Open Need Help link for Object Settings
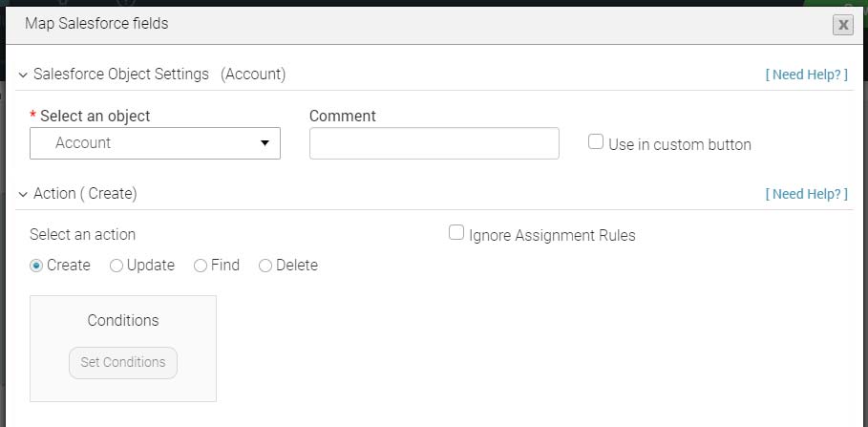 pos(806,75)
